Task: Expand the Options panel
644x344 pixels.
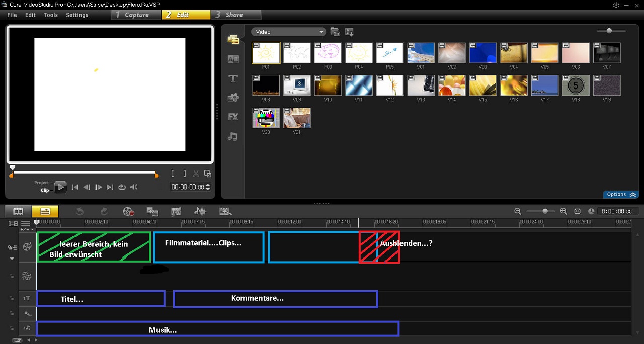Action: point(621,195)
